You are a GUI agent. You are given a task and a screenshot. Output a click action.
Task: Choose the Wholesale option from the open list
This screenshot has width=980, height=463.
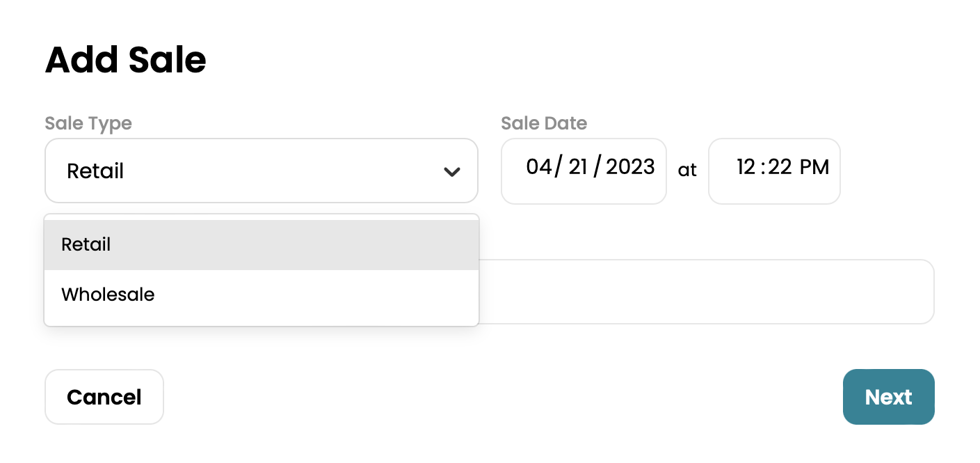(108, 295)
